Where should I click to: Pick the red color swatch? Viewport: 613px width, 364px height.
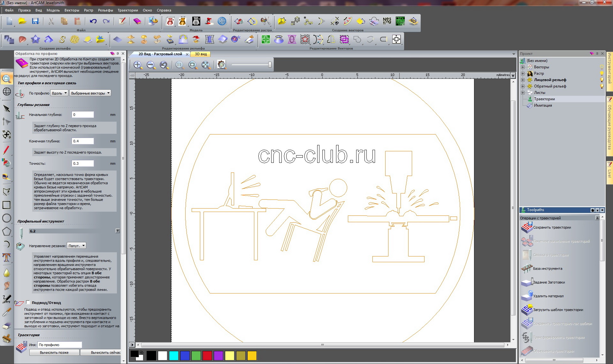point(207,355)
